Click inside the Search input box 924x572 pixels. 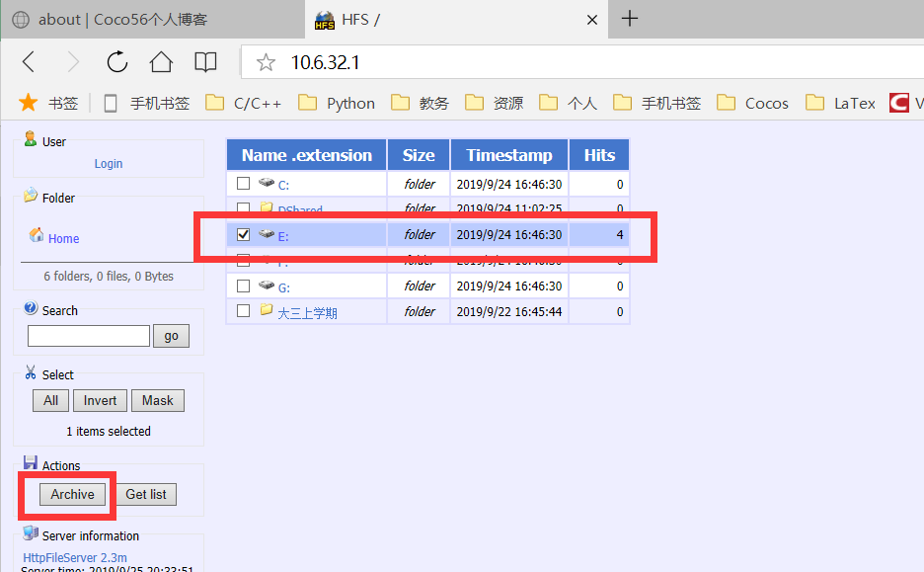coord(88,335)
